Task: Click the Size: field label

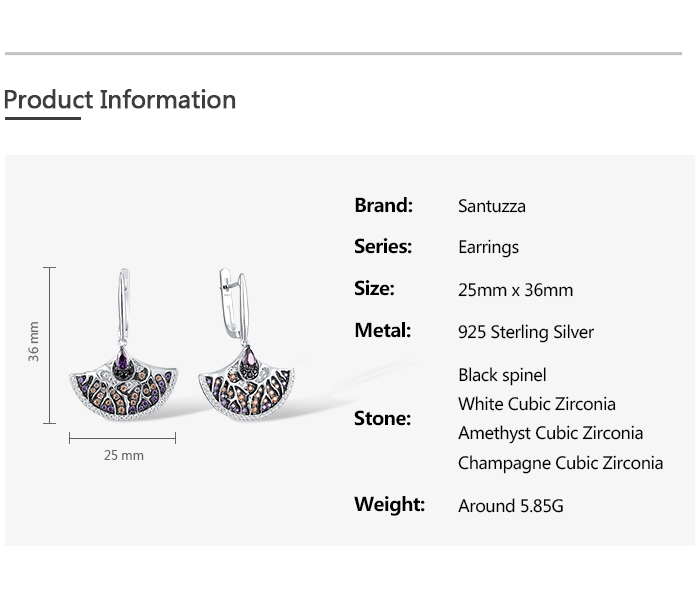Action: point(374,288)
